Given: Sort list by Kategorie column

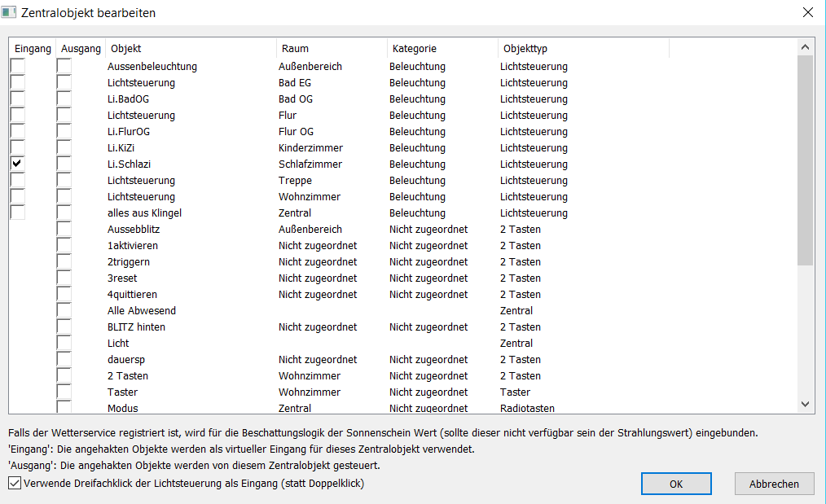Looking at the screenshot, I should pyautogui.click(x=442, y=49).
